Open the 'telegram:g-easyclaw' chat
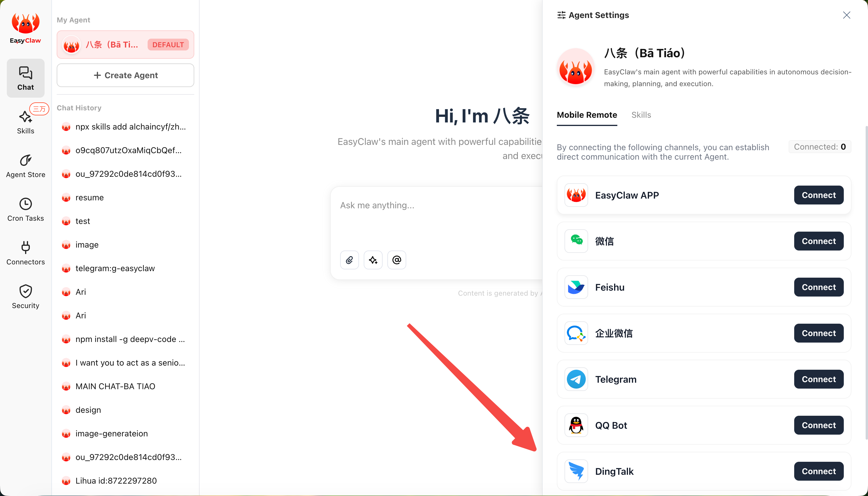 125,269
